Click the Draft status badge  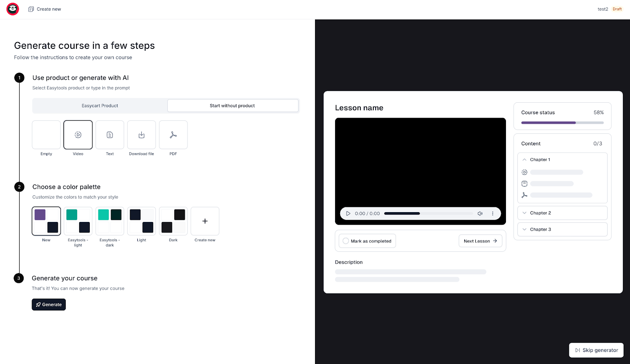click(617, 9)
